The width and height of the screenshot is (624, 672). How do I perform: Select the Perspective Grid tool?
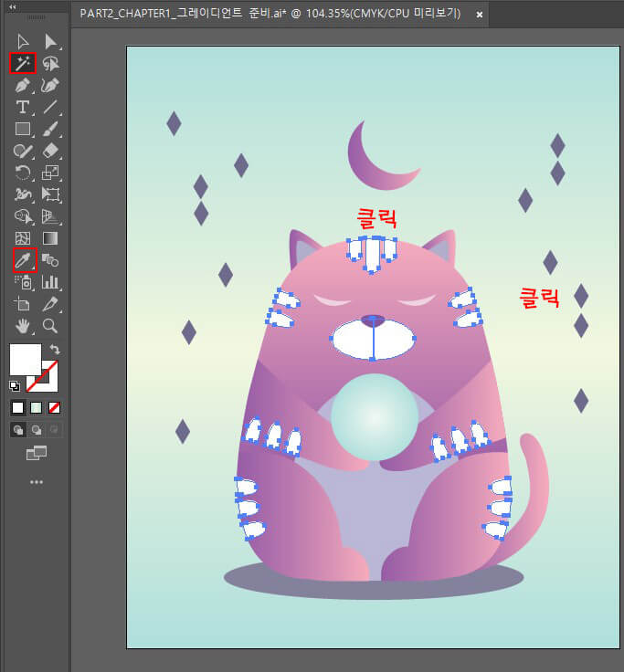[50, 216]
